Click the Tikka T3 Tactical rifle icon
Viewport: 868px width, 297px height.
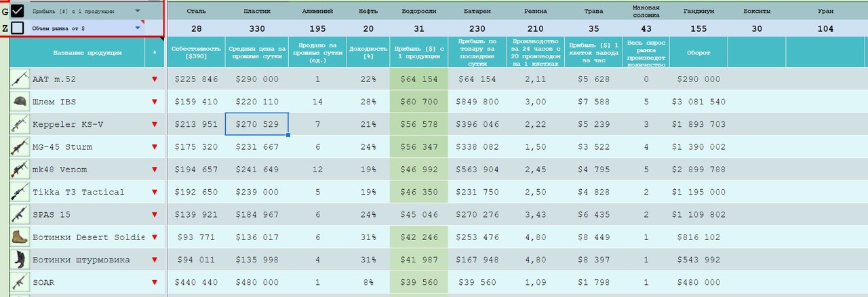click(x=20, y=192)
